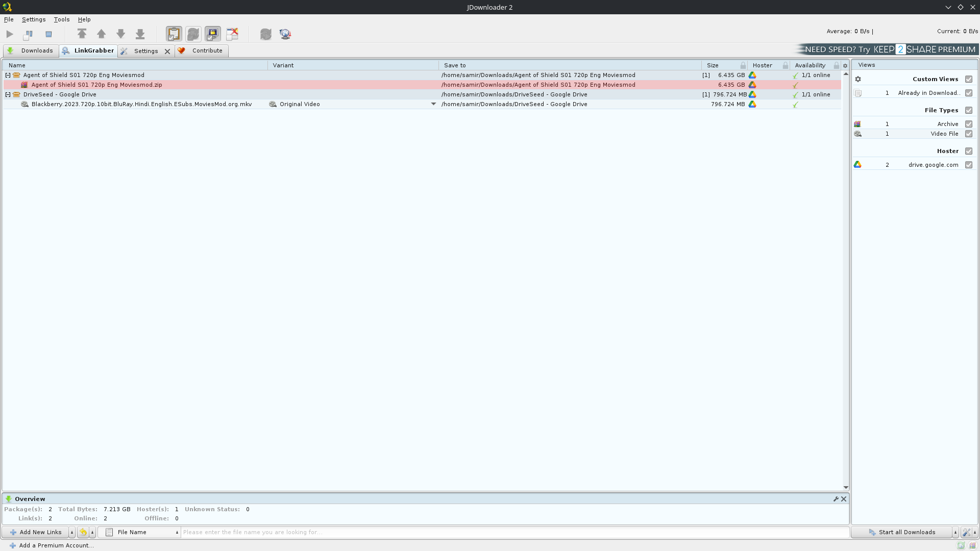
Task: Collapse the Agent of Shield package
Action: (x=8, y=75)
